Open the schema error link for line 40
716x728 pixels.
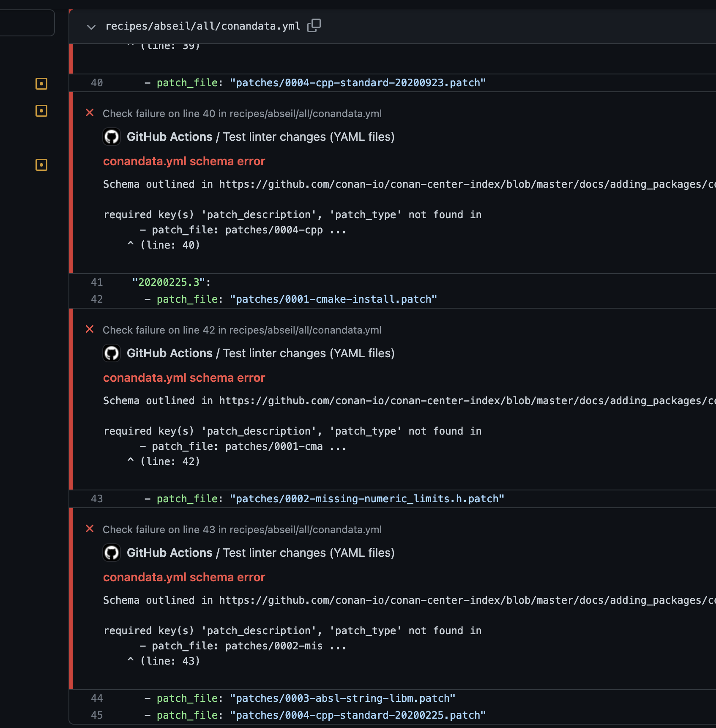click(x=184, y=161)
